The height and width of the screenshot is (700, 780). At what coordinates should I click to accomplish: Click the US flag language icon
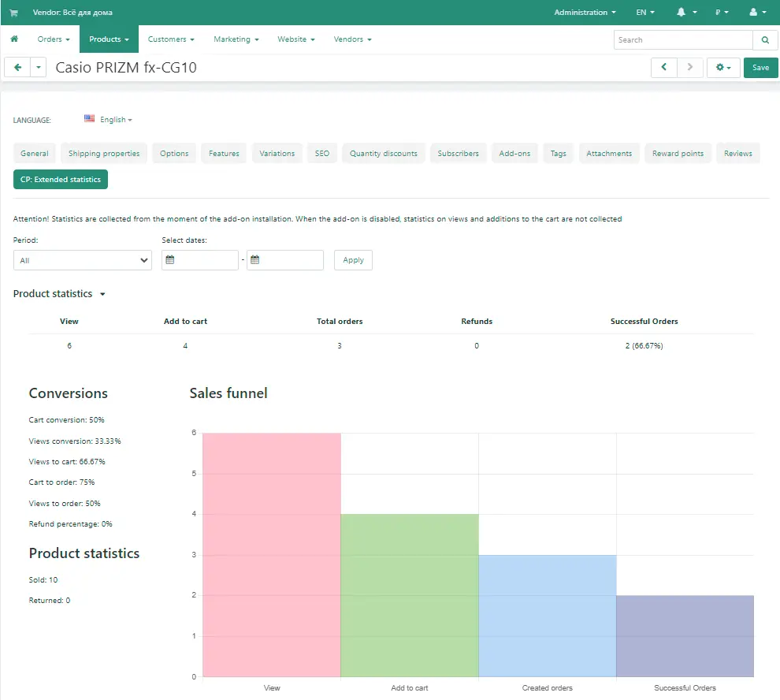[90, 118]
